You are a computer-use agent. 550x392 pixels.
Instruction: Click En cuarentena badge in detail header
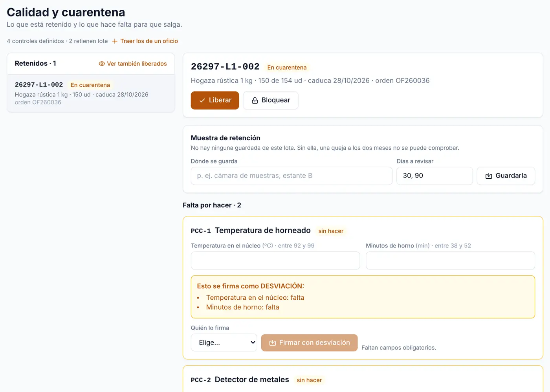click(287, 68)
